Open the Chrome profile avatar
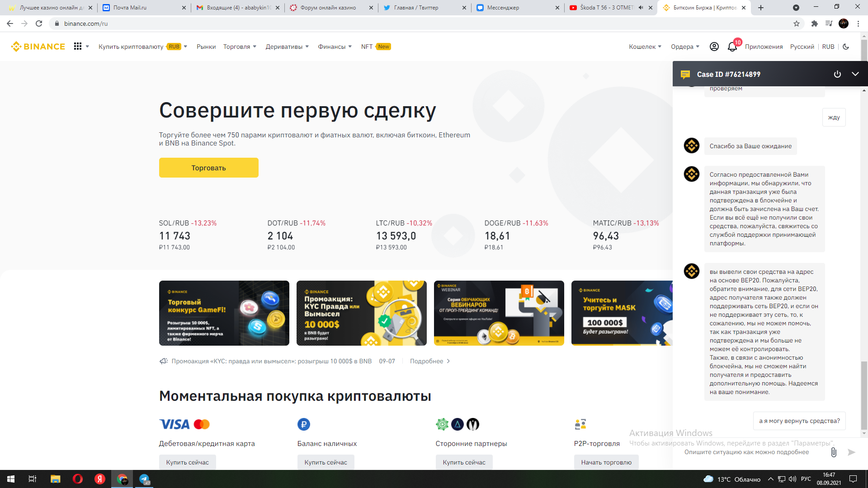Viewport: 868px width, 488px height. coord(844,23)
